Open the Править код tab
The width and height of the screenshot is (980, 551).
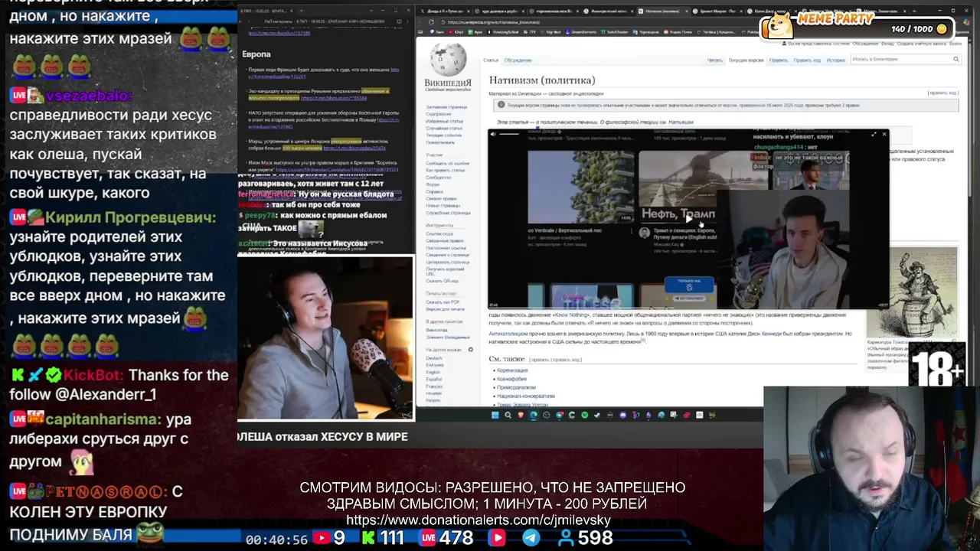(807, 60)
